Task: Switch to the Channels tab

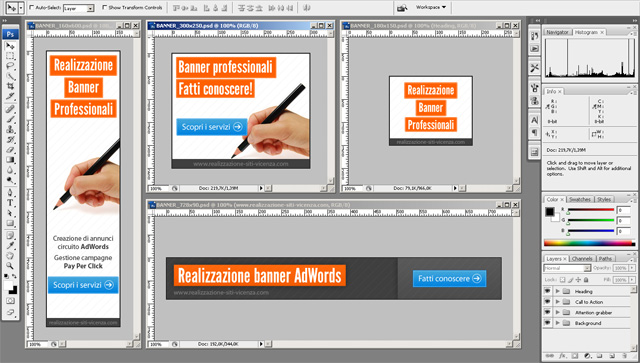Action: pyautogui.click(x=582, y=258)
